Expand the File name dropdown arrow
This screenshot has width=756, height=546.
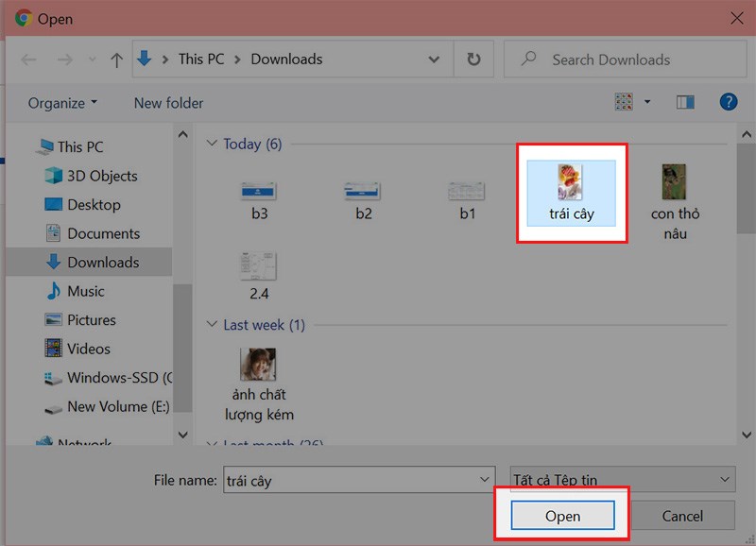484,480
